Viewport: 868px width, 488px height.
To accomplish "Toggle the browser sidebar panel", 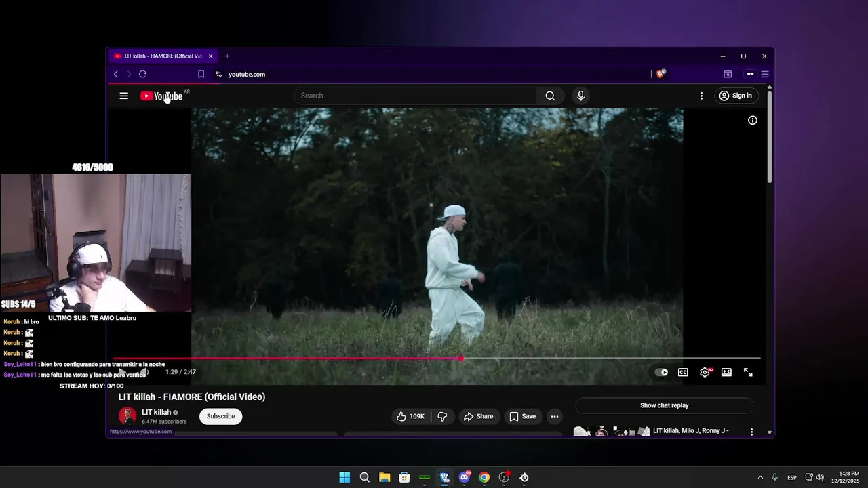I will click(x=728, y=74).
